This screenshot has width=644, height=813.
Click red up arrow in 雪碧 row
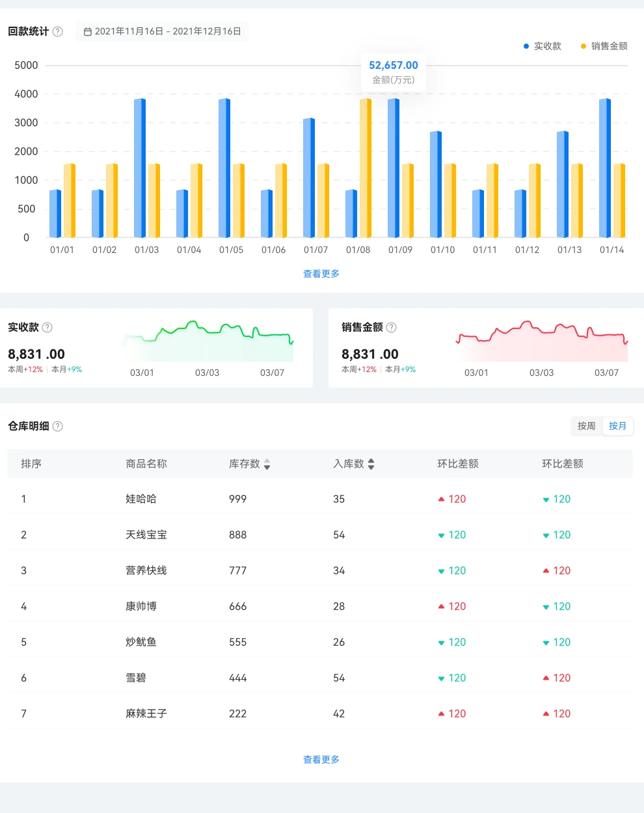click(x=546, y=678)
